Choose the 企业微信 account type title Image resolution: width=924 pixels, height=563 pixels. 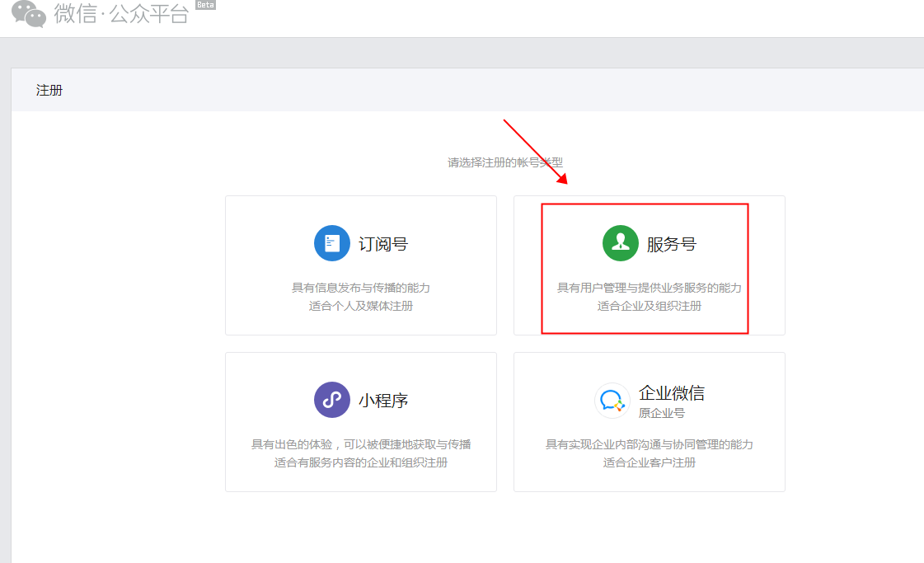[x=671, y=392]
